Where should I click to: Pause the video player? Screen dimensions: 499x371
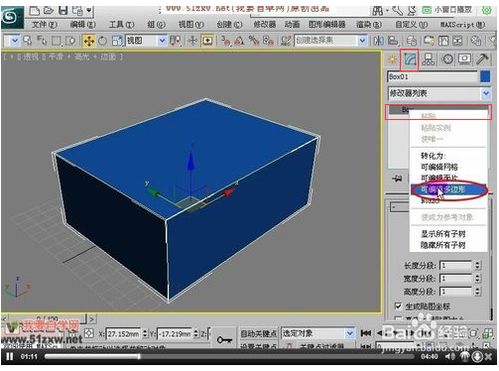pyautogui.click(x=10, y=357)
